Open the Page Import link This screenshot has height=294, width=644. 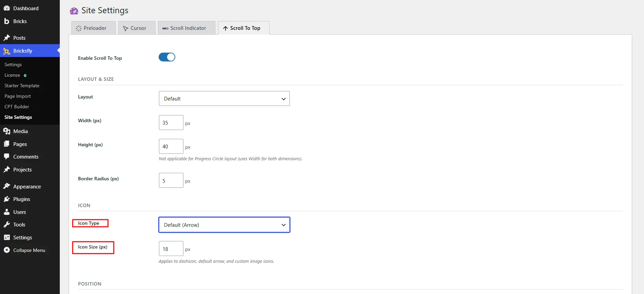[18, 96]
